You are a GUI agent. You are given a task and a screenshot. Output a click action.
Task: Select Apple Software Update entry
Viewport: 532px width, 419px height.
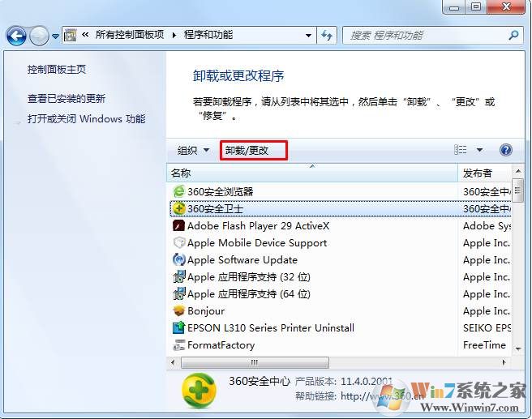pos(242,260)
